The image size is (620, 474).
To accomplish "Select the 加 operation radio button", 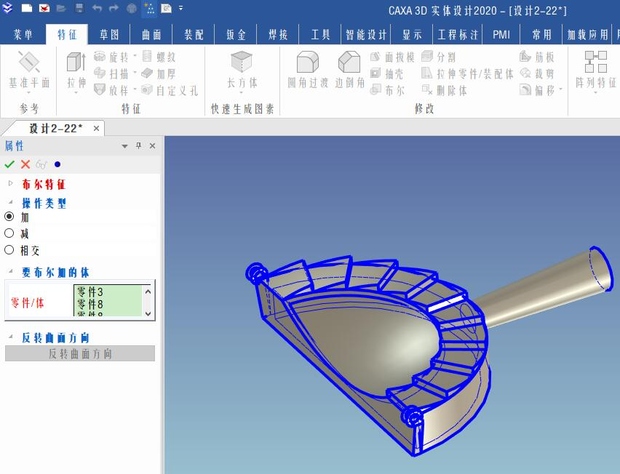I will click(x=9, y=217).
